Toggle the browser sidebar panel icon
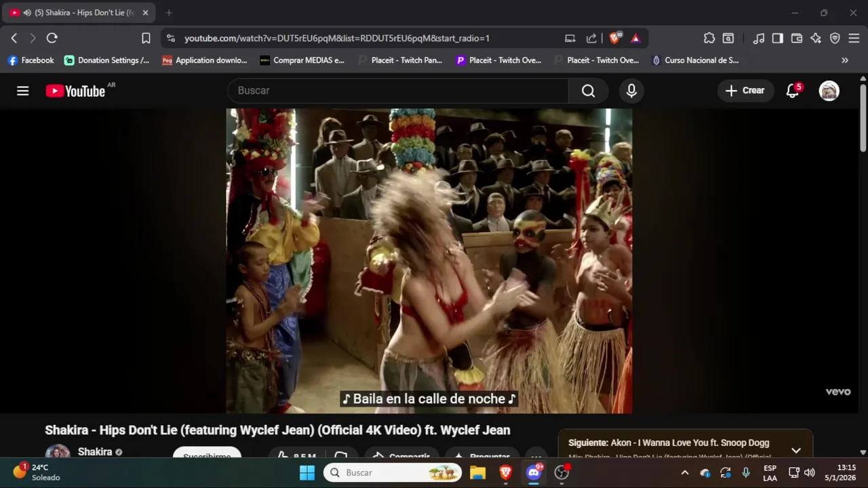Image resolution: width=868 pixels, height=488 pixels. [x=778, y=39]
